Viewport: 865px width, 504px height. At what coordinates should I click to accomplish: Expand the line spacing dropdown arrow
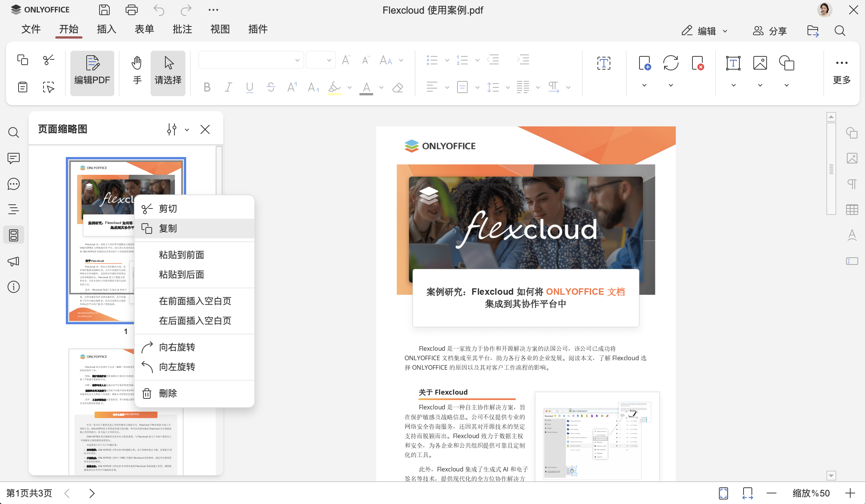(507, 87)
